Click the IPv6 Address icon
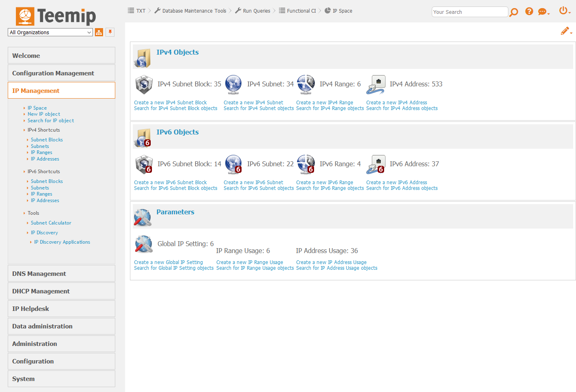 (376, 164)
